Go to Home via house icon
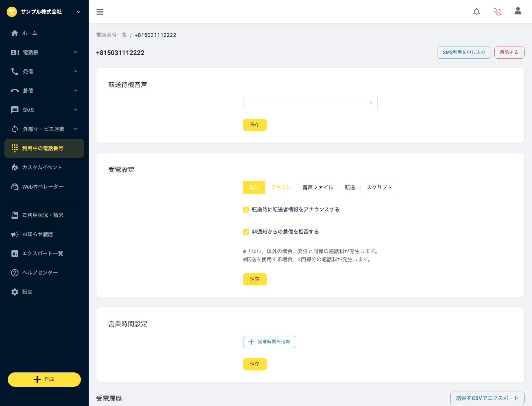The height and width of the screenshot is (406, 532). [15, 33]
